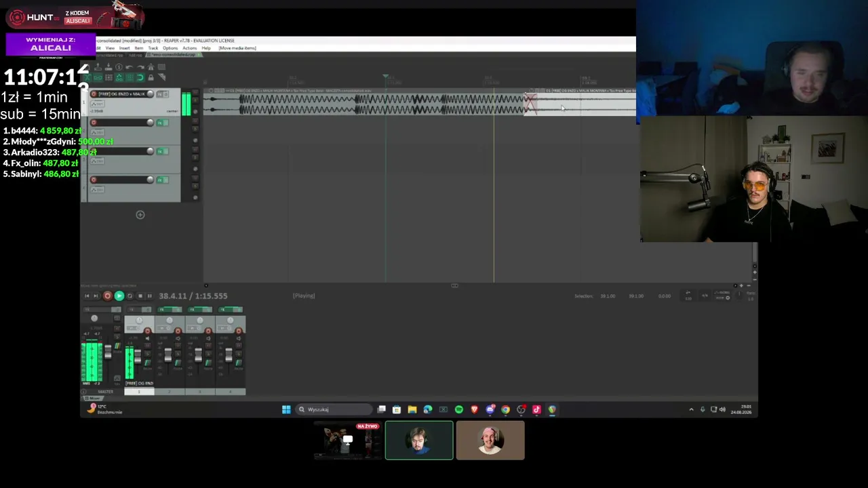Select the NA ŻYWO screen share thumbnail
The width and height of the screenshot is (868, 488).
pyautogui.click(x=347, y=441)
